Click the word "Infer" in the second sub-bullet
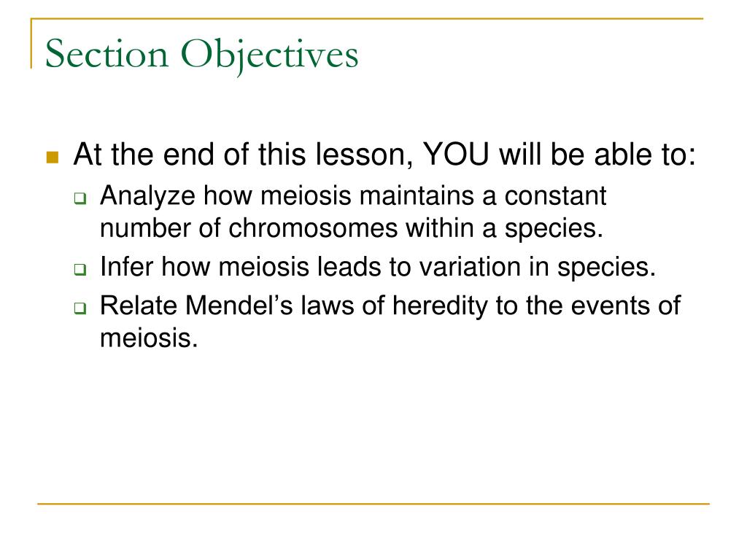Viewport: 747px width, 560px height. coord(127,266)
